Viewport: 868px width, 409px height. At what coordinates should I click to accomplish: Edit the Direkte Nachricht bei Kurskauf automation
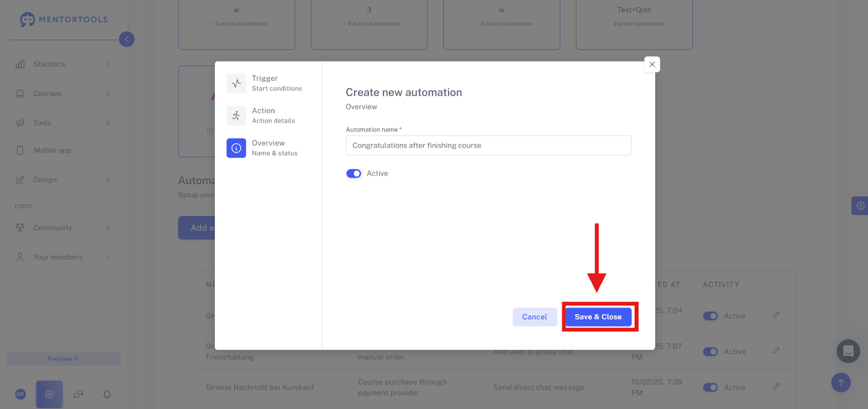click(x=776, y=386)
